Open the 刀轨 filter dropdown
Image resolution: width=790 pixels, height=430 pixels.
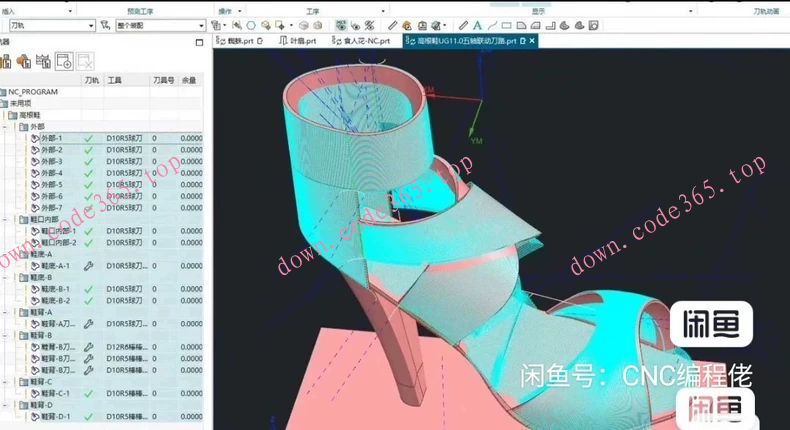50,25
